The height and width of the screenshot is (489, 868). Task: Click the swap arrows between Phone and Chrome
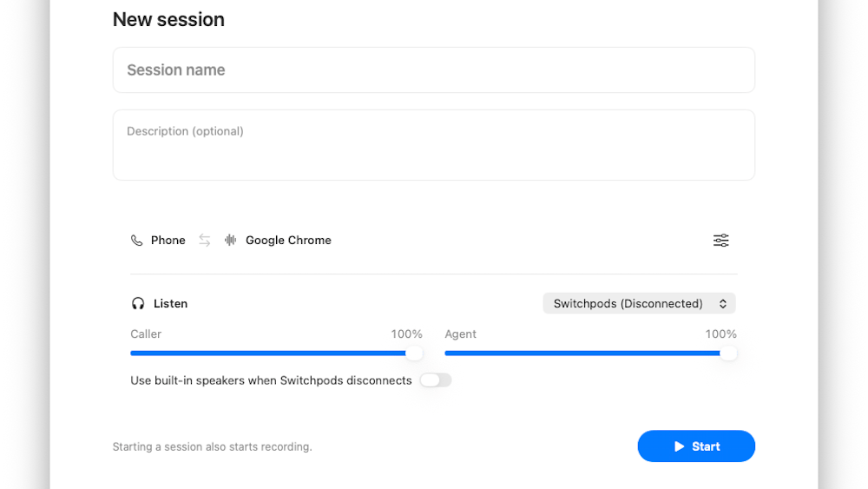coord(205,241)
